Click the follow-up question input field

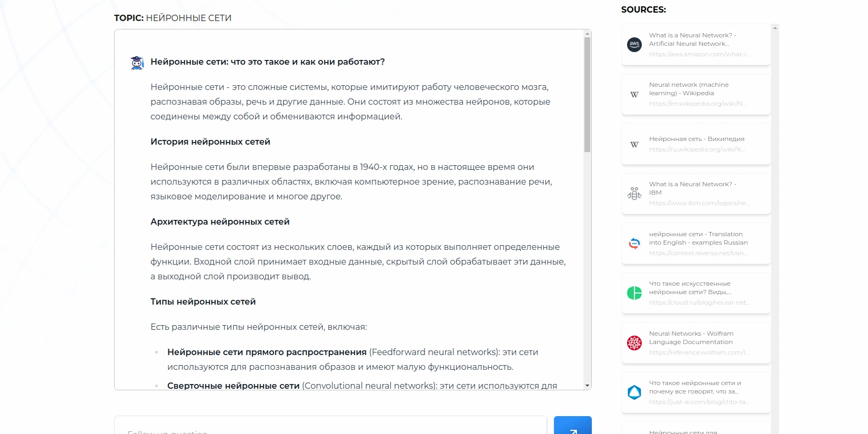pos(330,427)
